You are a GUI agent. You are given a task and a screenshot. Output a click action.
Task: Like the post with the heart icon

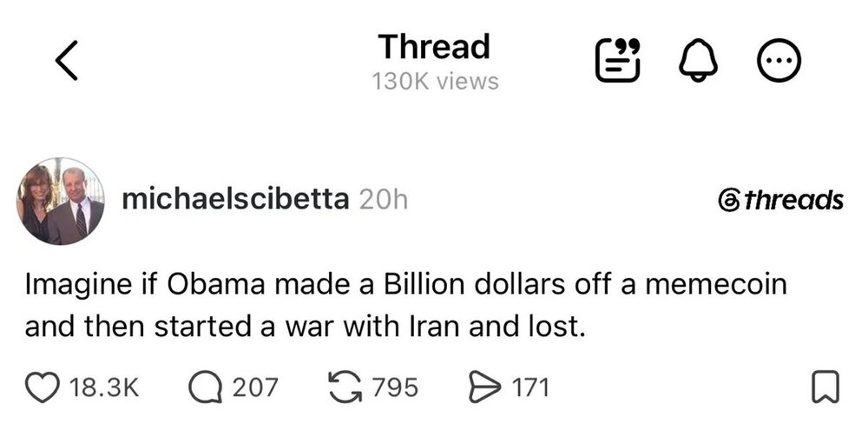pyautogui.click(x=43, y=387)
